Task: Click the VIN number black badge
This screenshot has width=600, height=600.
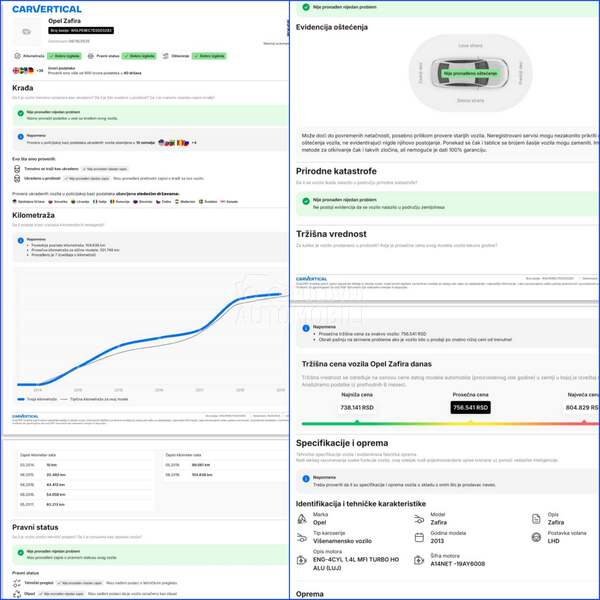Action: 81,31
